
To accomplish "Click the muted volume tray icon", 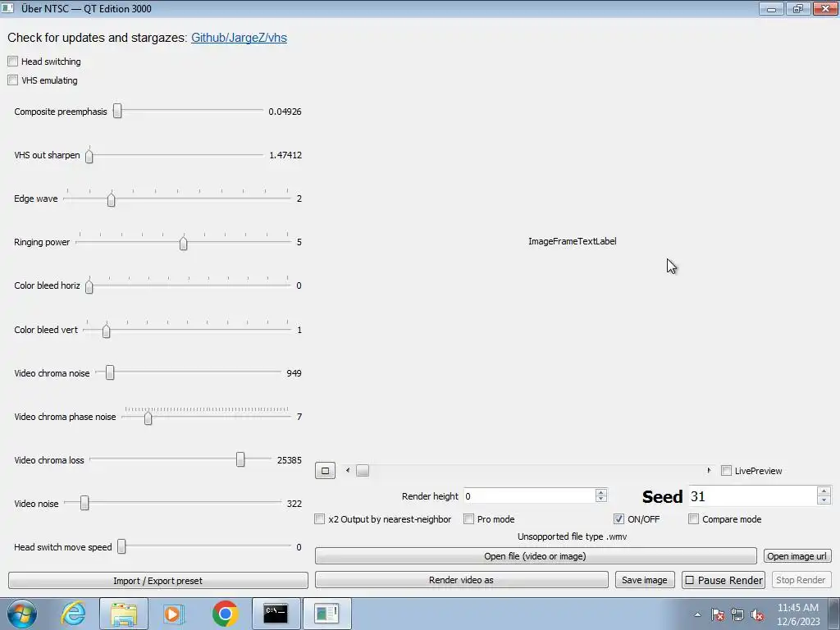I will (x=757, y=614).
